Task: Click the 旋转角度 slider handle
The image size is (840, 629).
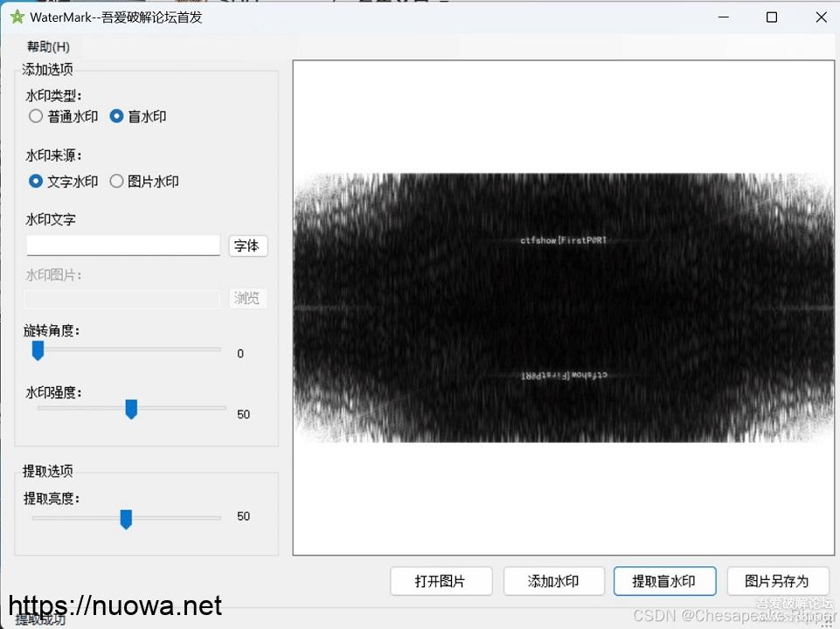Action: click(x=38, y=350)
